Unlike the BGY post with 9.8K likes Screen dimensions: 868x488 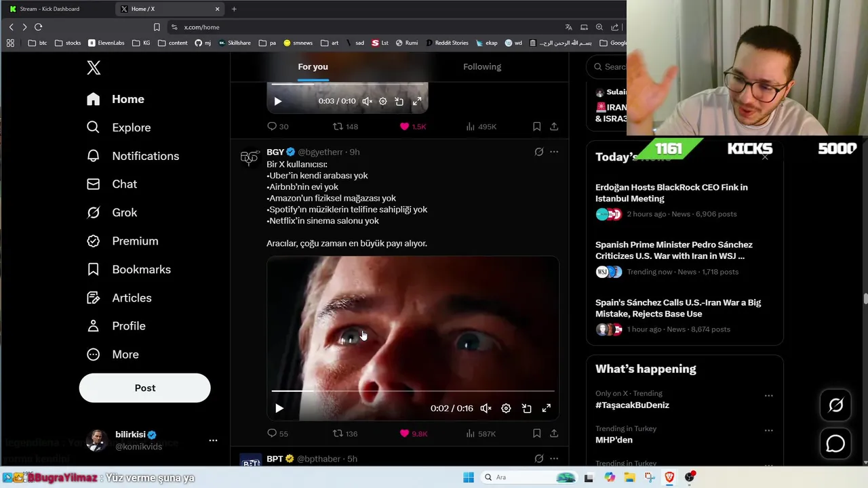point(413,433)
